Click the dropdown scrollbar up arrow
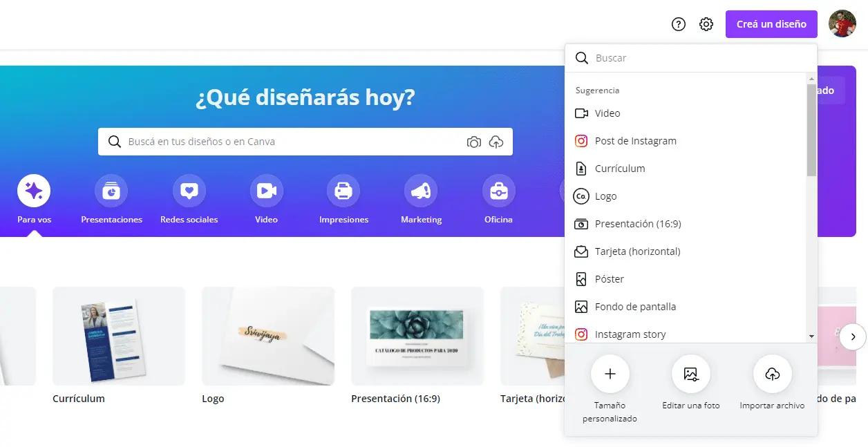The width and height of the screenshot is (868, 447). (x=811, y=79)
